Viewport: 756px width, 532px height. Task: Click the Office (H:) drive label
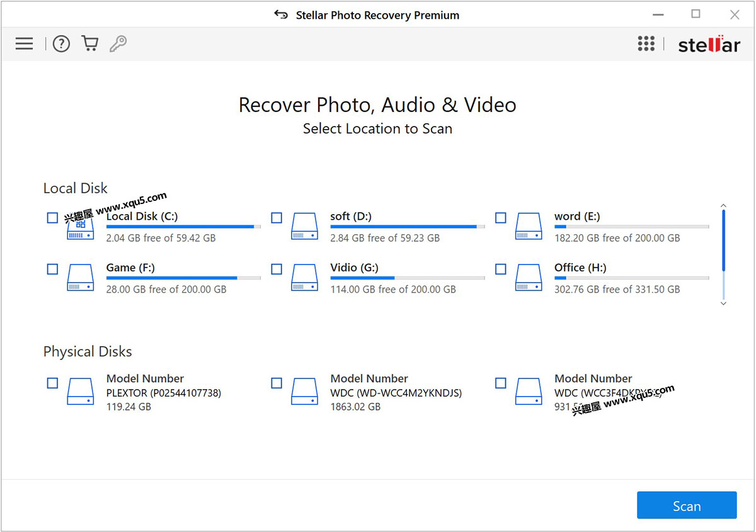(x=580, y=268)
